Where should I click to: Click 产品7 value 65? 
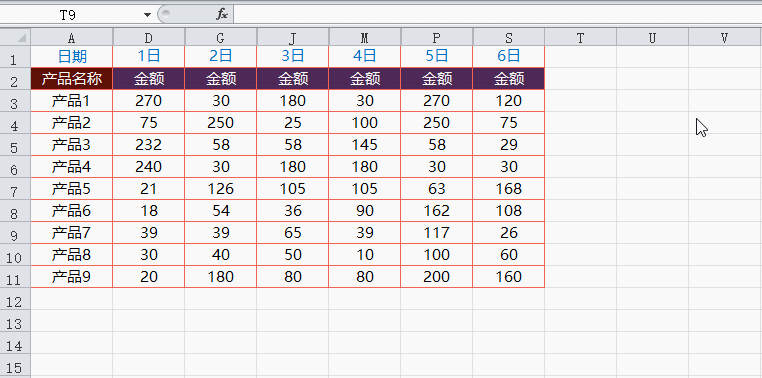293,233
